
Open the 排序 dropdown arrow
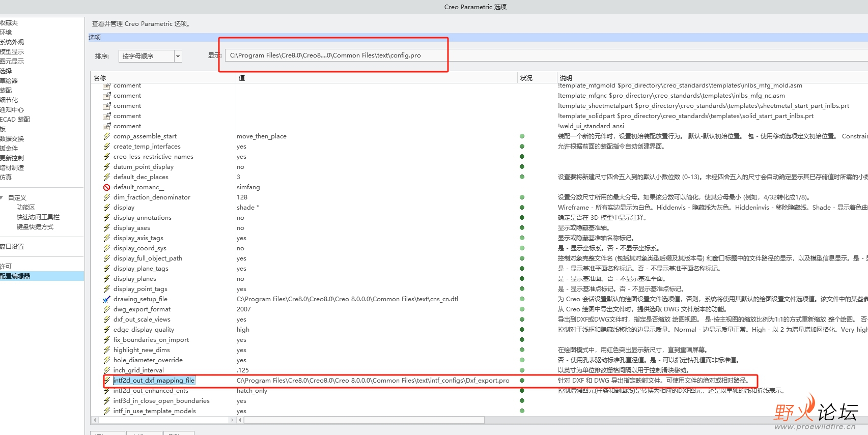click(x=178, y=56)
